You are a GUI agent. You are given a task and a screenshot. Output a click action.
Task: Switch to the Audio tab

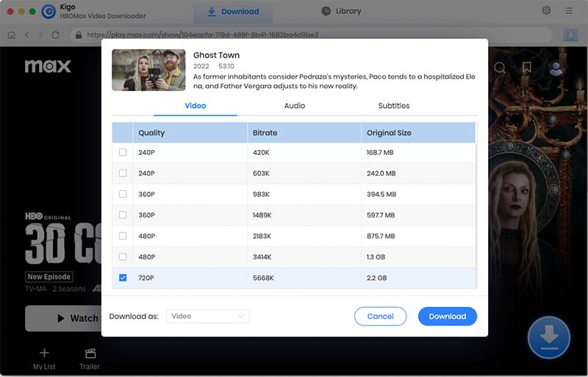click(x=295, y=106)
